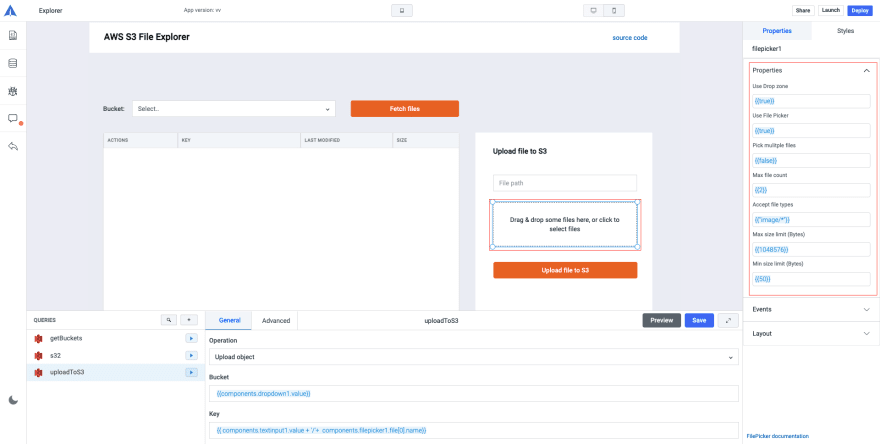Screen dimensions: 880x444
Task: Click the Share button
Action: click(803, 11)
